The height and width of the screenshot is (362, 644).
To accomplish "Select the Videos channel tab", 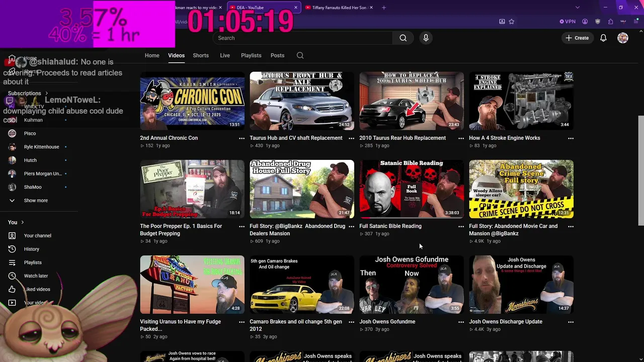I will point(176,55).
